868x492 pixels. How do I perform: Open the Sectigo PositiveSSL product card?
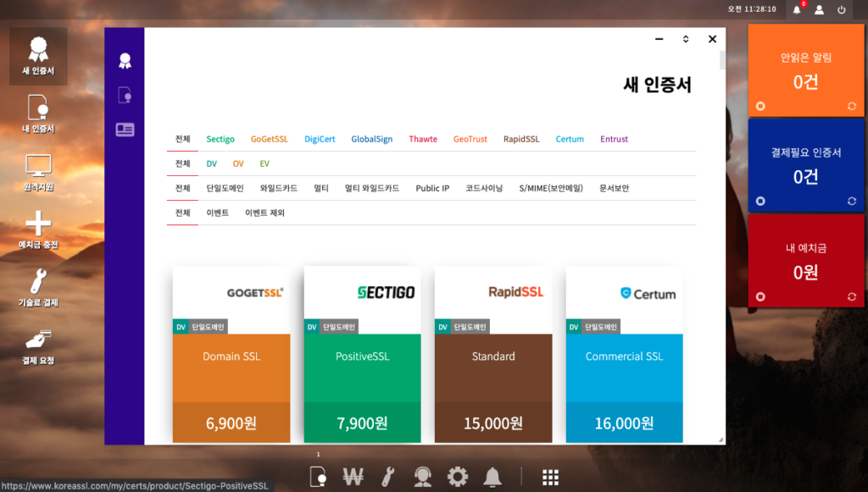coord(363,354)
